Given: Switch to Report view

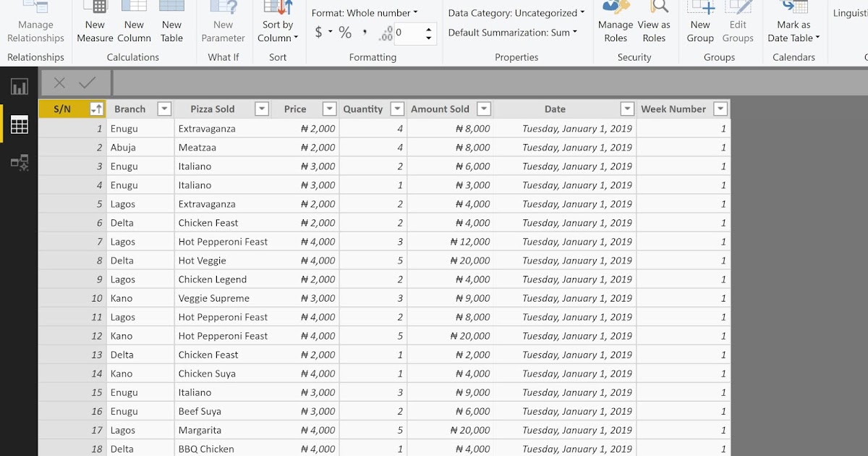Looking at the screenshot, I should click(x=19, y=88).
